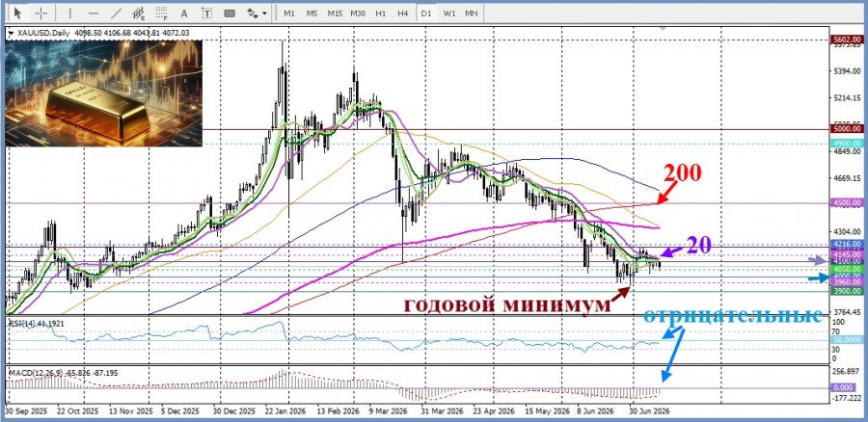This screenshot has width=868, height=422.
Task: Select the Equidistant Channel tool
Action: (x=139, y=13)
